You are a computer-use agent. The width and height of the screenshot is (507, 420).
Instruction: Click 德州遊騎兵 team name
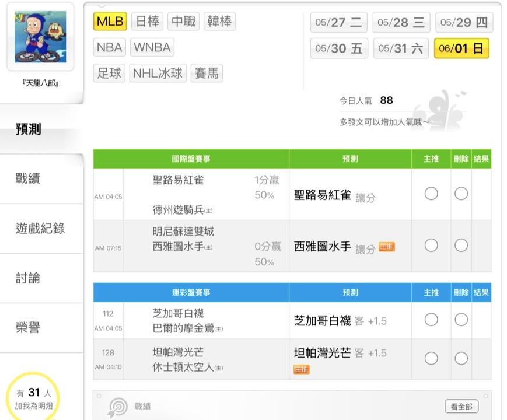[x=178, y=210]
